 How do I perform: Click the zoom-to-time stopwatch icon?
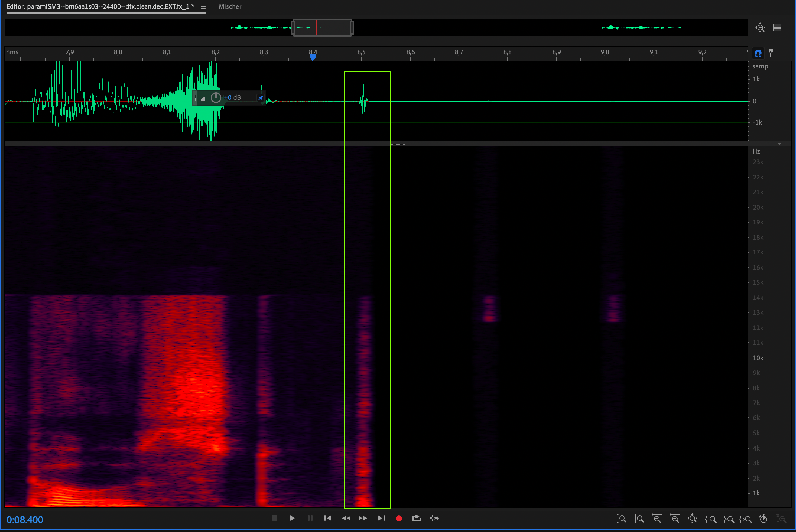click(763, 518)
